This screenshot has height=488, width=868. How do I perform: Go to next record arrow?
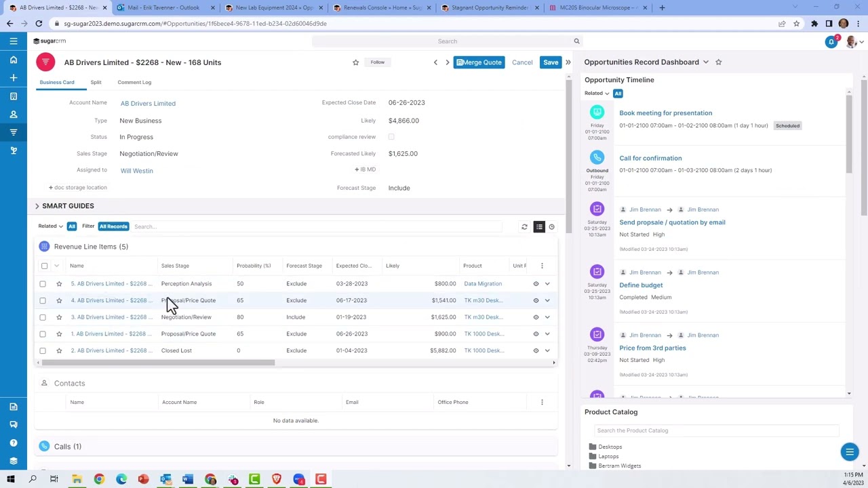(448, 62)
